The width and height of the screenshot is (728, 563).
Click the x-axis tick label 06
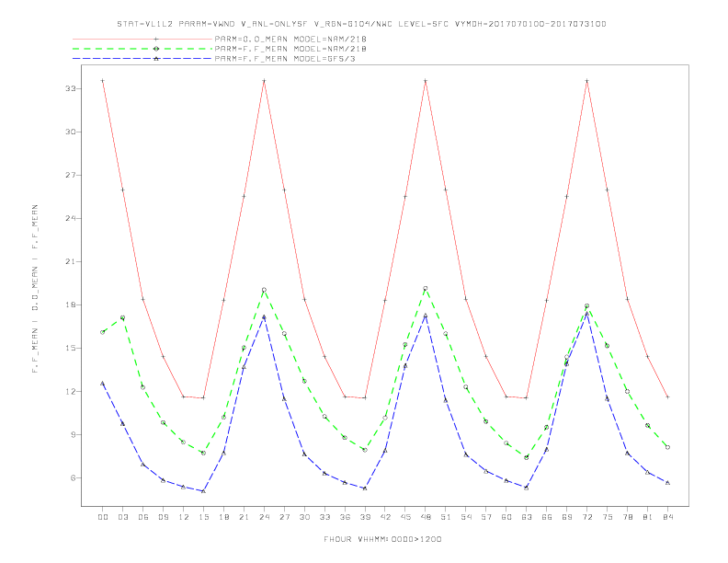point(143,517)
